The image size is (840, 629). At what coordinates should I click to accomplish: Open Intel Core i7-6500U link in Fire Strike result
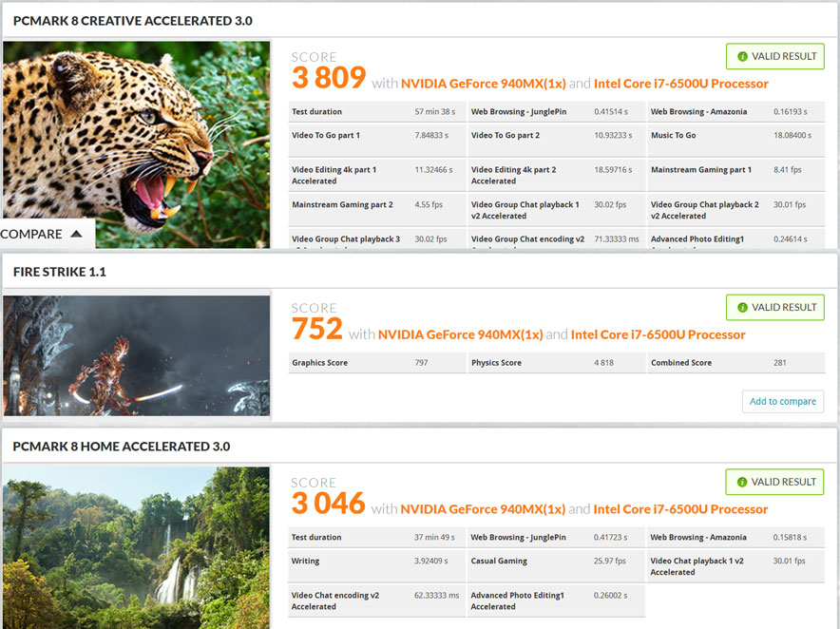[x=658, y=334]
